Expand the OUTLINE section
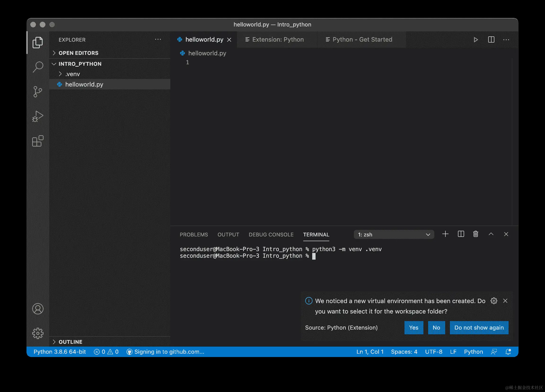Viewport: 545px width, 392px height. pos(70,342)
